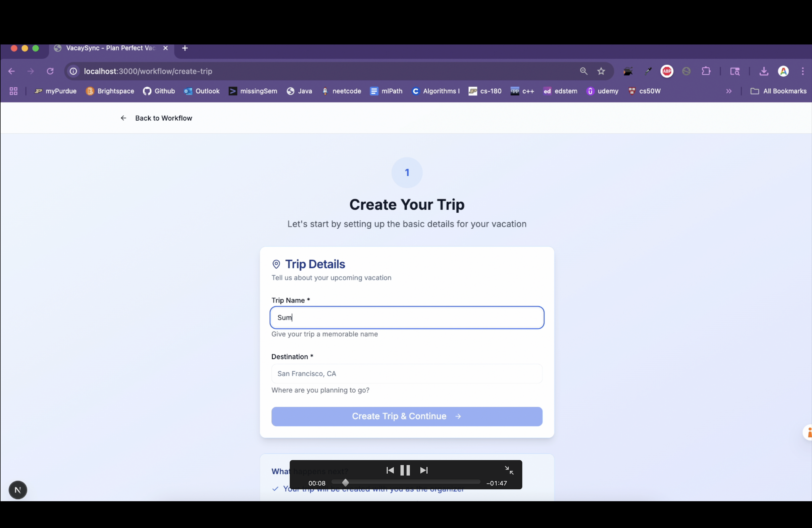This screenshot has width=812, height=528.
Task: Click the browser reload icon
Action: [x=50, y=71]
